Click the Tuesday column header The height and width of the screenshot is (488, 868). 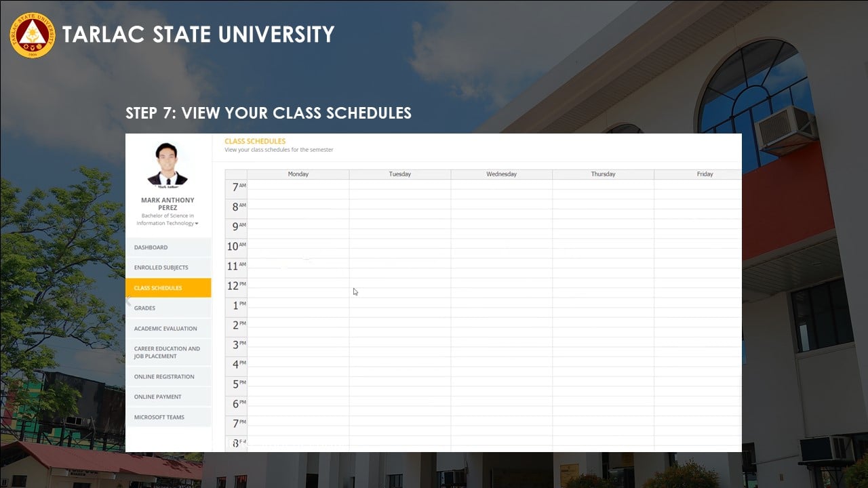tap(399, 174)
